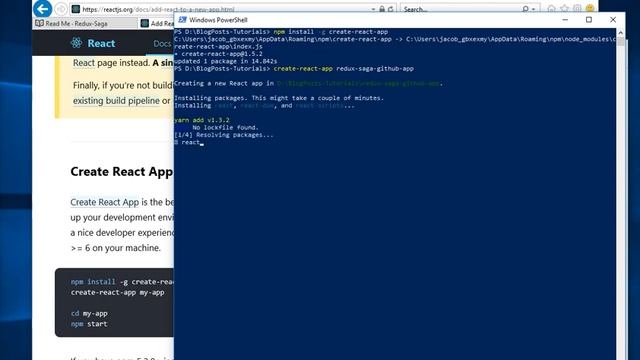Click the 'Installing packages' output line
This screenshot has width=640, height=360.
point(279,98)
